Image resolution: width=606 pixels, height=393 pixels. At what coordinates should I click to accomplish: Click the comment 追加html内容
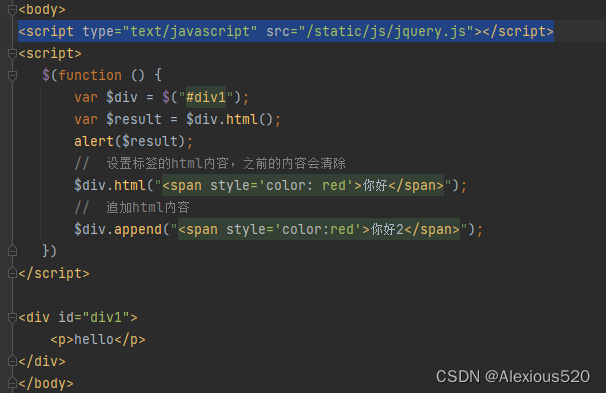point(132,208)
